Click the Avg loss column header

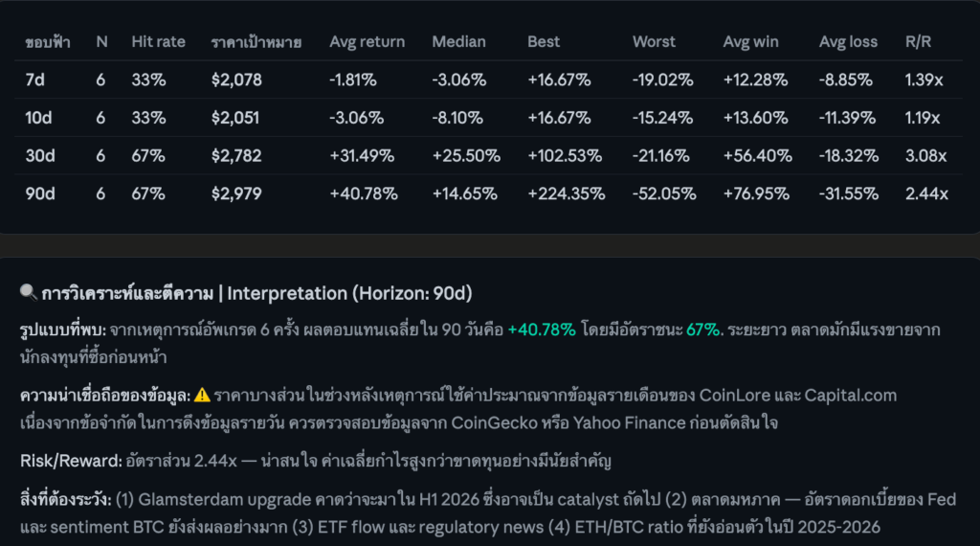coord(848,42)
